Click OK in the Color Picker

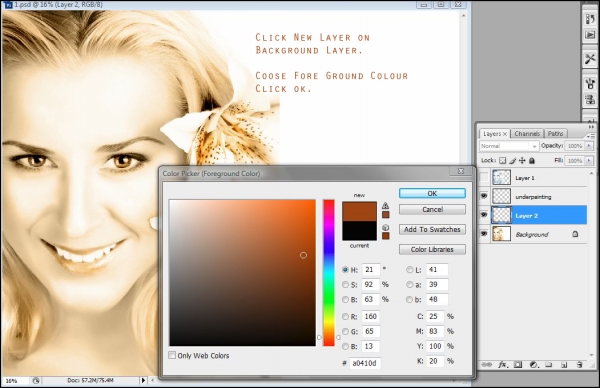[432, 194]
